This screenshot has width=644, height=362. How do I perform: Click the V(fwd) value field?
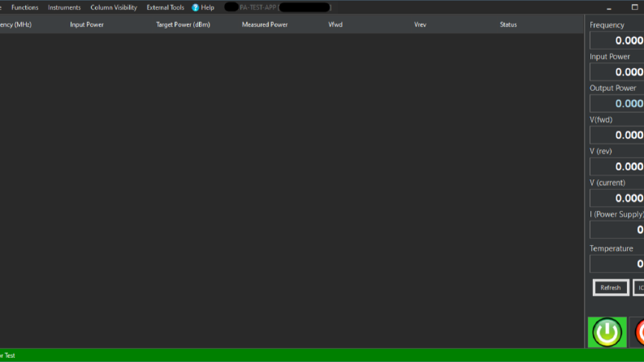tap(617, 135)
